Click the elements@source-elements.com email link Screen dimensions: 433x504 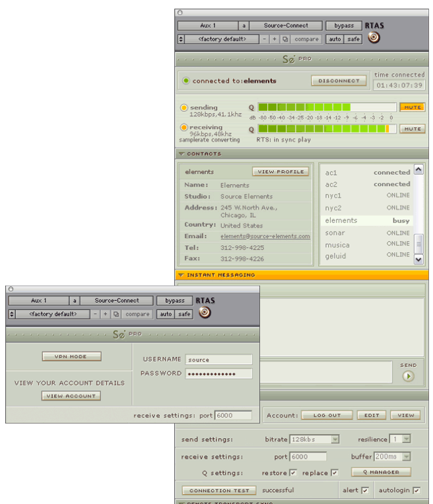(265, 237)
